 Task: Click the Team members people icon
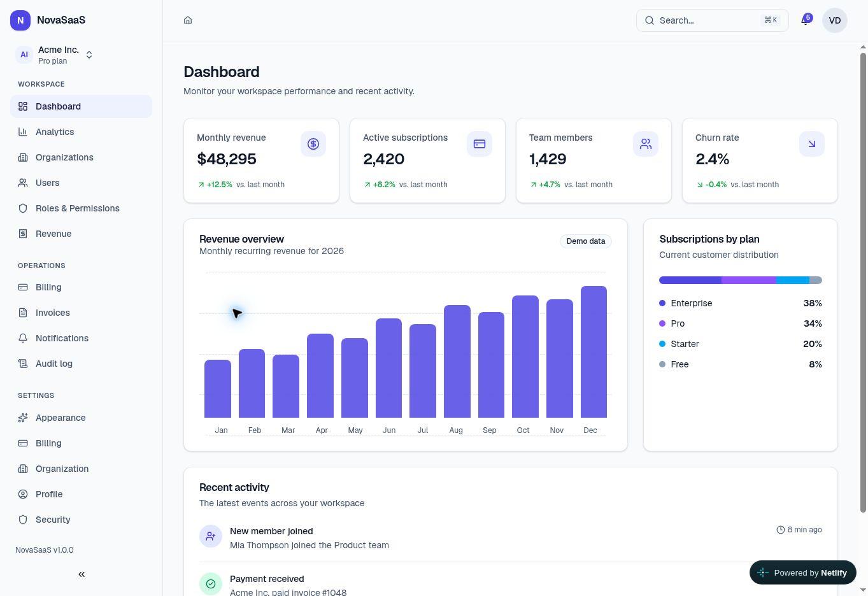click(646, 144)
